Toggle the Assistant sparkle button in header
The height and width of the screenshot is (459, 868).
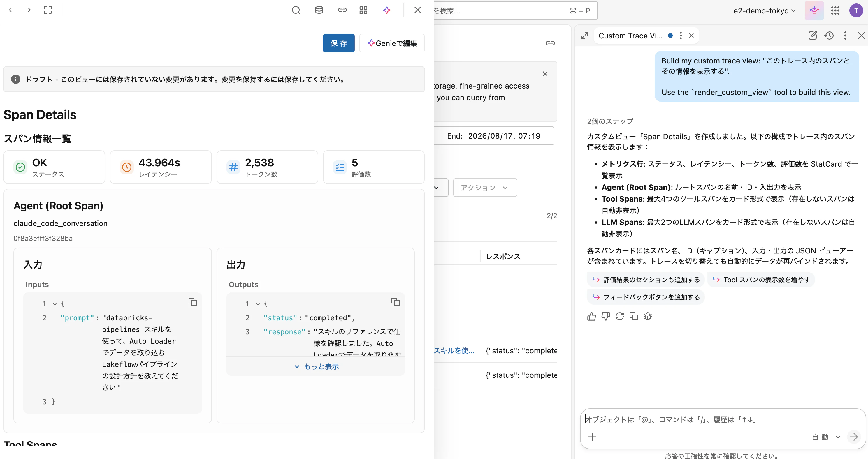click(x=814, y=10)
